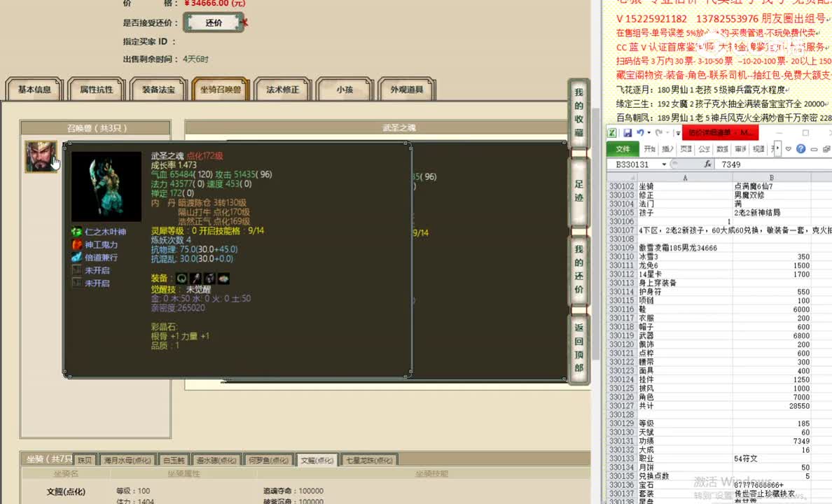Click the 神工鬼力 skill icon

point(76,244)
